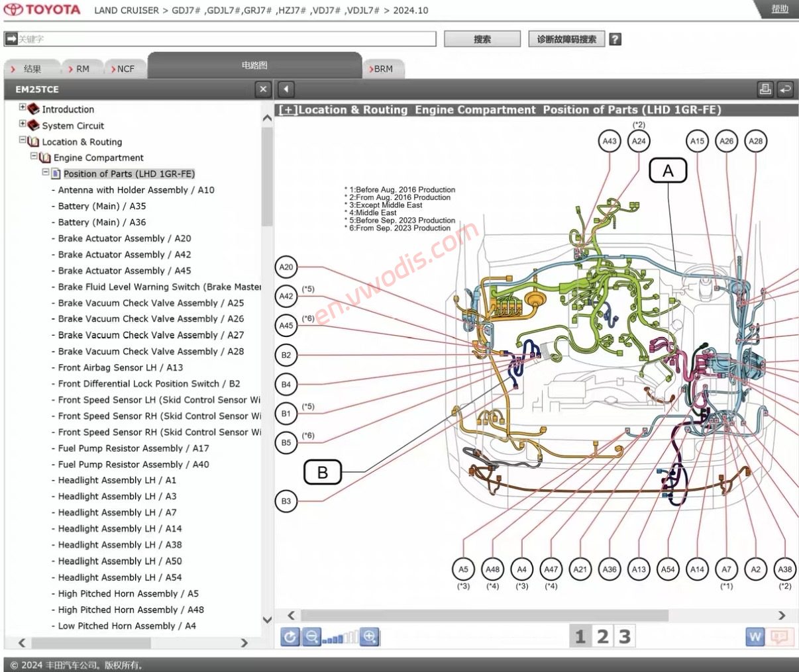This screenshot has width=799, height=672.
Task: Expand the Introduction tree node
Action: 23,107
